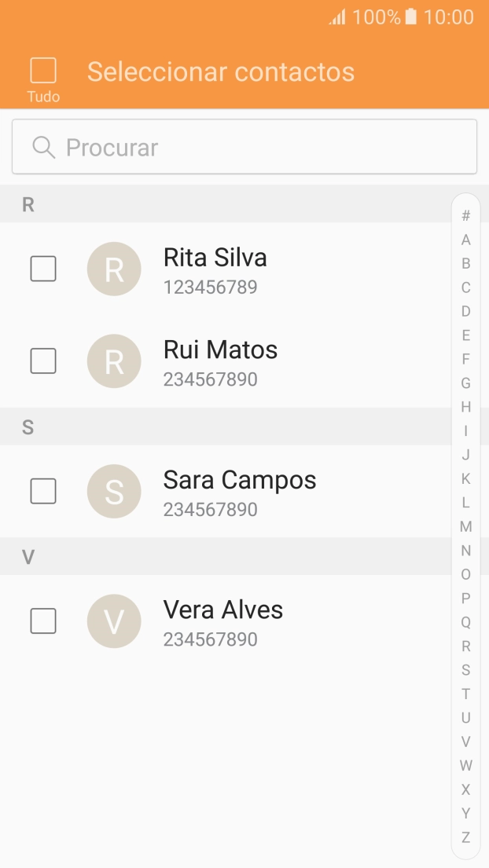Click Sara Campos's avatar circle
Screen dimensions: 489x868
click(114, 491)
